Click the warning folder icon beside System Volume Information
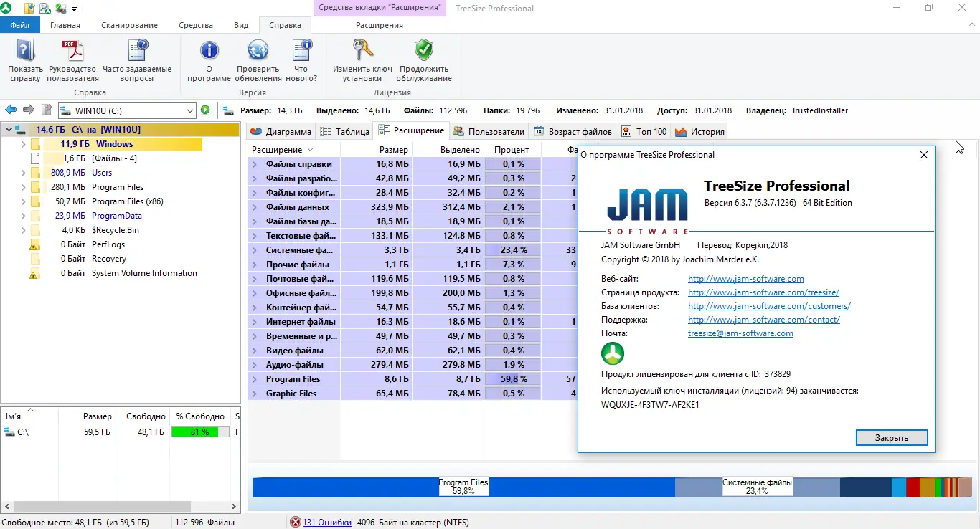Image resolution: width=980 pixels, height=529 pixels. [33, 273]
